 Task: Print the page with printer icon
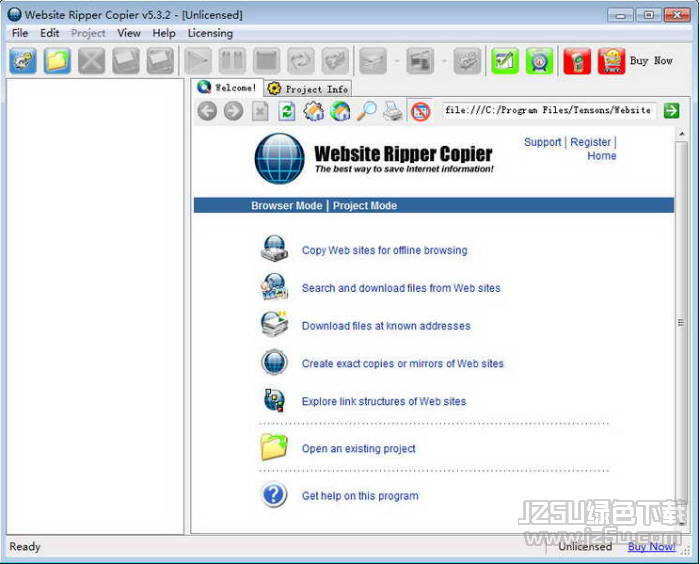(x=393, y=111)
